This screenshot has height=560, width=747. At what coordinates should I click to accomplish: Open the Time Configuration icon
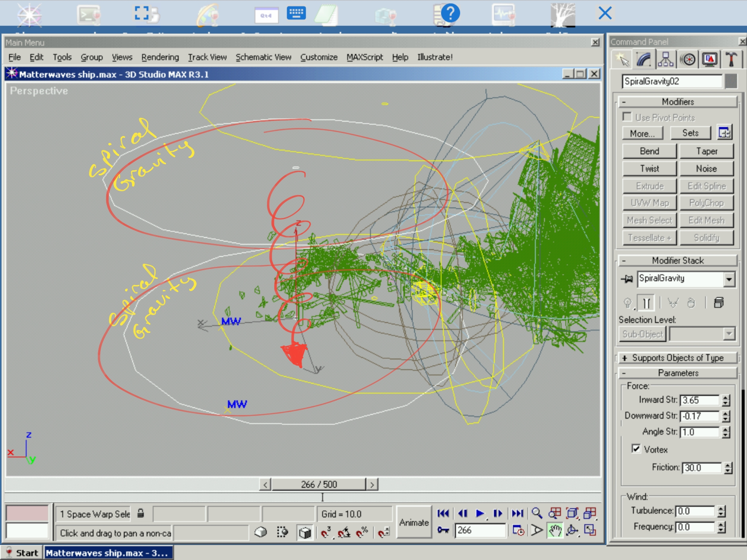[x=518, y=530]
